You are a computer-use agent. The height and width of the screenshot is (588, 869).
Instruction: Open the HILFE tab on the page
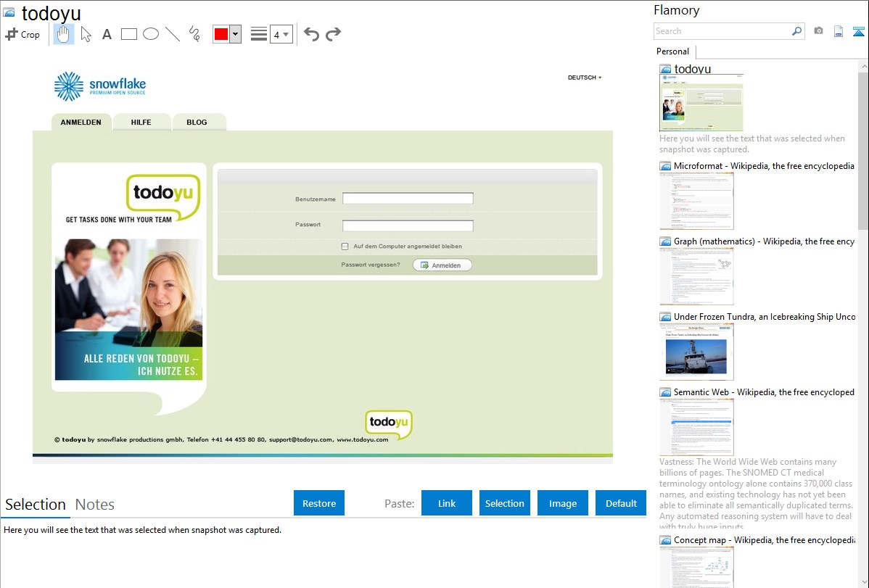141,123
